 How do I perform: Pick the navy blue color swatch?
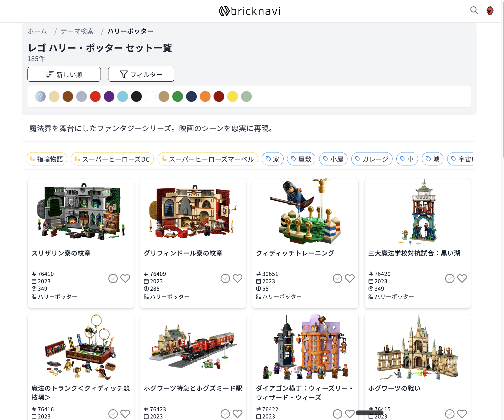191,96
